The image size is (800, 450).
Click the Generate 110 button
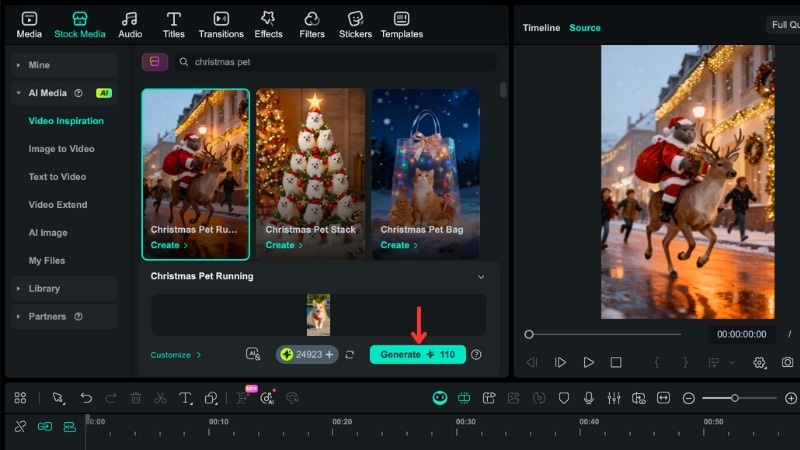pos(417,355)
